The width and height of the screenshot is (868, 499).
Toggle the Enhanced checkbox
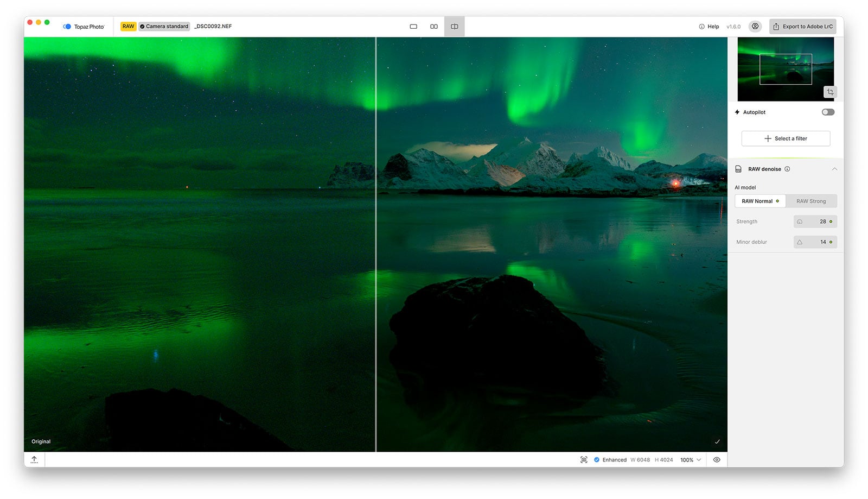pyautogui.click(x=597, y=460)
